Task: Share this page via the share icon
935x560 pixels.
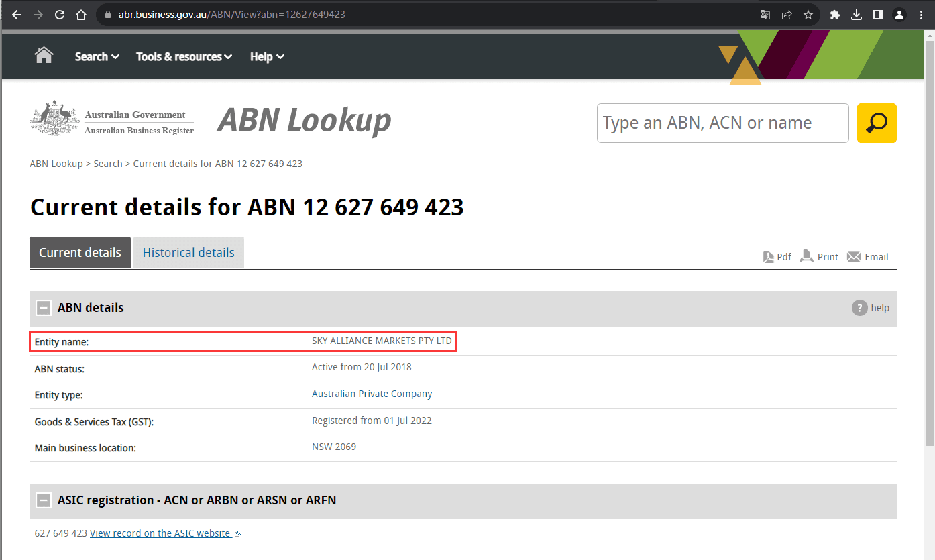Action: pos(787,14)
